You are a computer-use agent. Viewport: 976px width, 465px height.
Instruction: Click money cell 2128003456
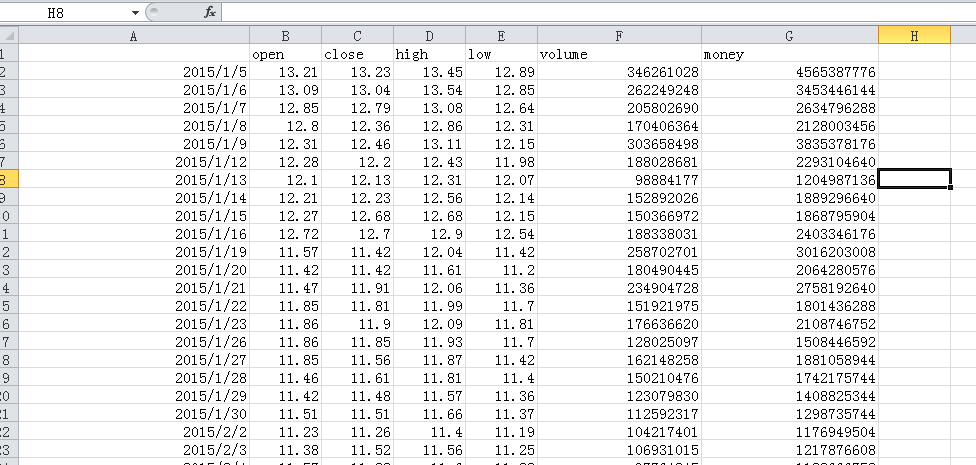point(790,126)
